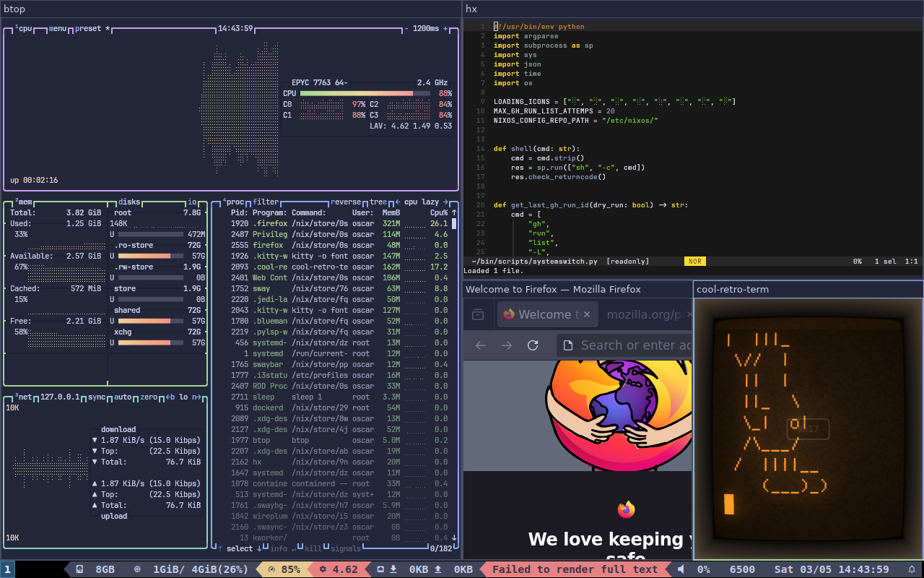Click the CPU usage bar showing 88%
The image size is (924, 578).
tap(365, 93)
